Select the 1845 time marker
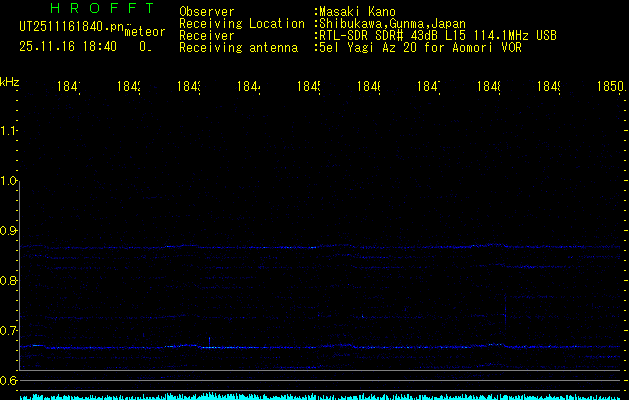 tap(308, 88)
